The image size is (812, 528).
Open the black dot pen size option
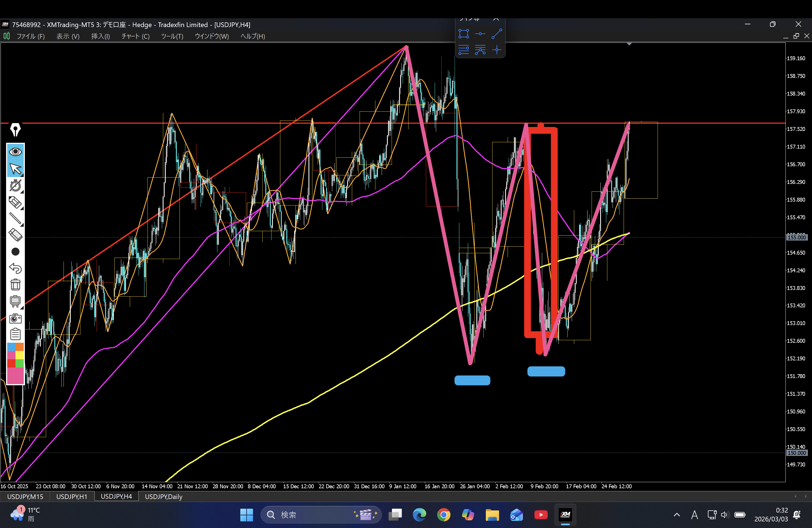[x=15, y=252]
